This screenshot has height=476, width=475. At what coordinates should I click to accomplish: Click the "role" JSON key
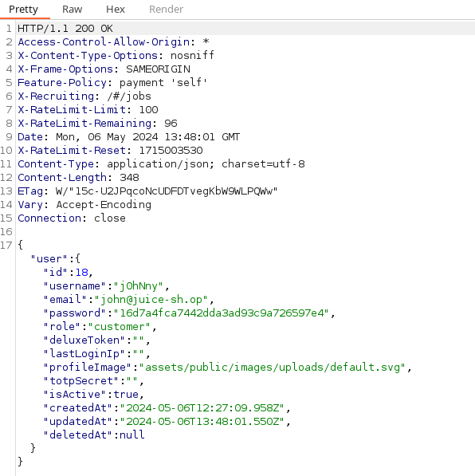click(61, 327)
